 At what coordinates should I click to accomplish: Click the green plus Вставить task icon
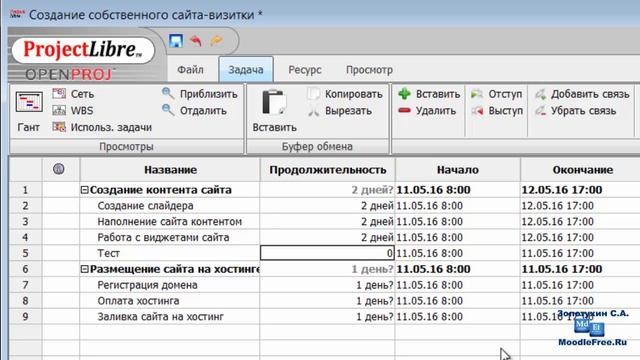[404, 94]
